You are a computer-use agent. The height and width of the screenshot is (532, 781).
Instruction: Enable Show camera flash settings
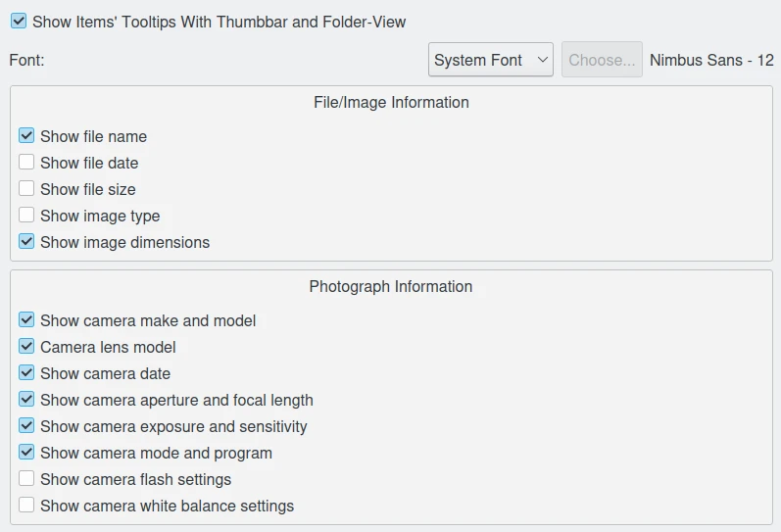coord(26,479)
